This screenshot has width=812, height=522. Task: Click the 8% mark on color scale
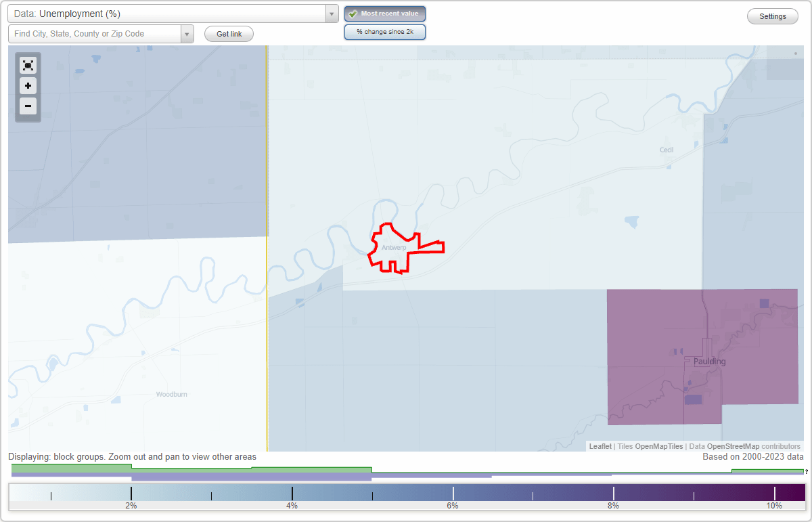coord(613,506)
